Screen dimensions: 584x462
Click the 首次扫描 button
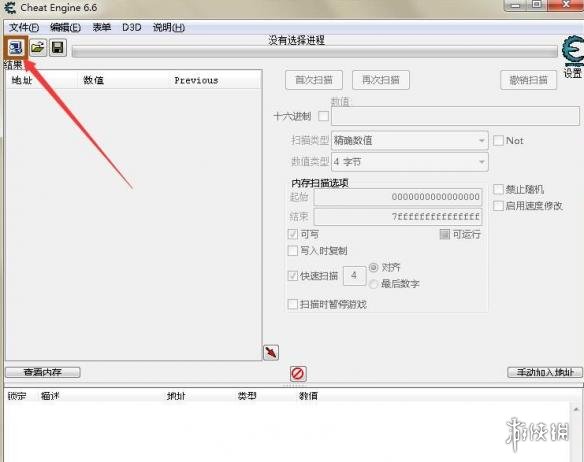click(314, 80)
